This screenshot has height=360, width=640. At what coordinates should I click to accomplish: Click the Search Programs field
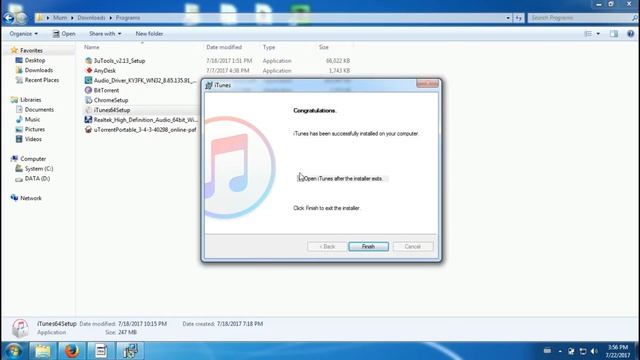point(582,18)
